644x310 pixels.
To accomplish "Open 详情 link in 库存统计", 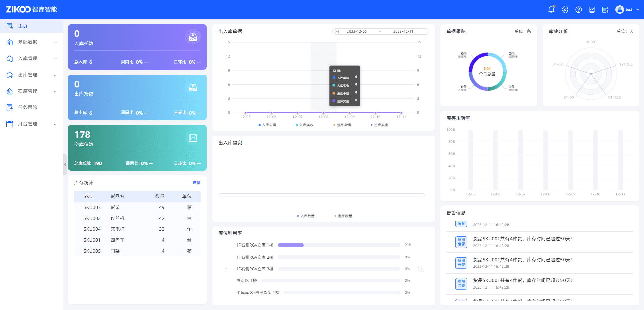I will click(x=197, y=183).
